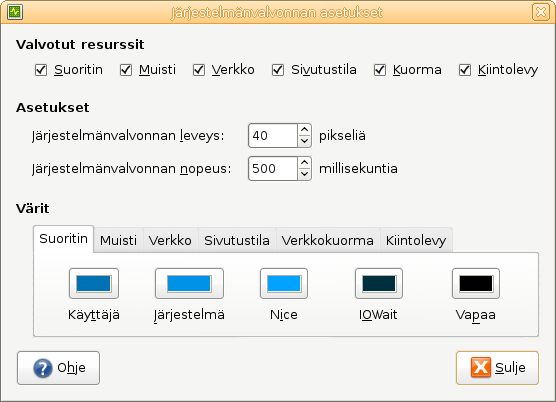Open the Verkkokuorma colors tab
This screenshot has height=402, width=556.
[328, 240]
